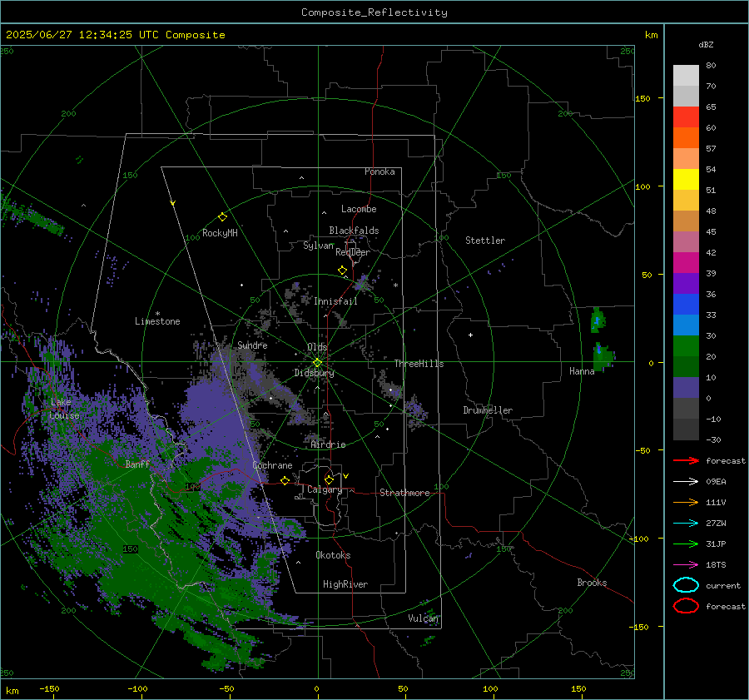Click white asterisk east of Innisfail
Screen dimensions: 749x700
point(395,285)
